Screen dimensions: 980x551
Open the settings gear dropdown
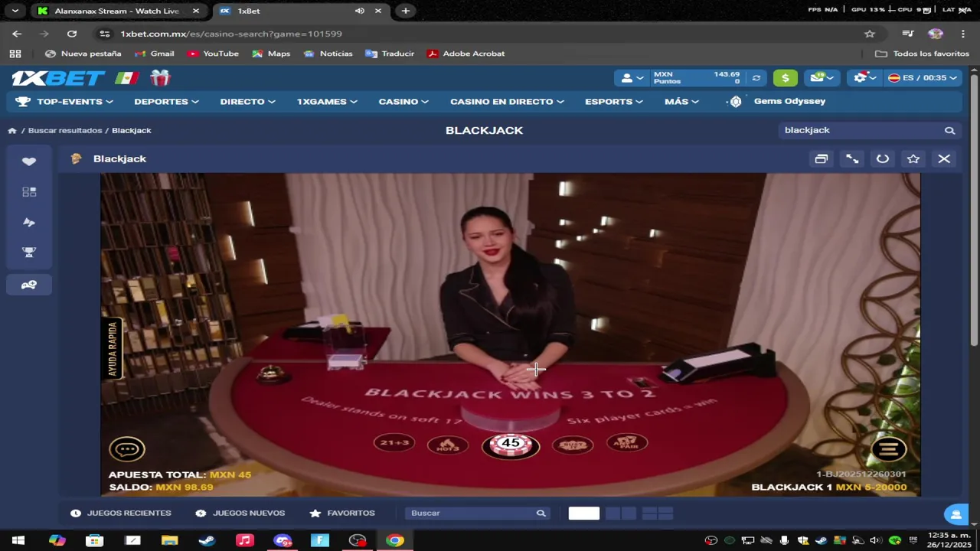point(865,78)
